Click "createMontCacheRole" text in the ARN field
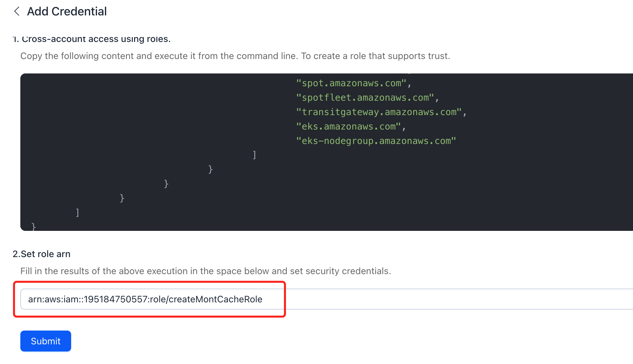Viewport: 633px width, 364px height. tap(215, 299)
